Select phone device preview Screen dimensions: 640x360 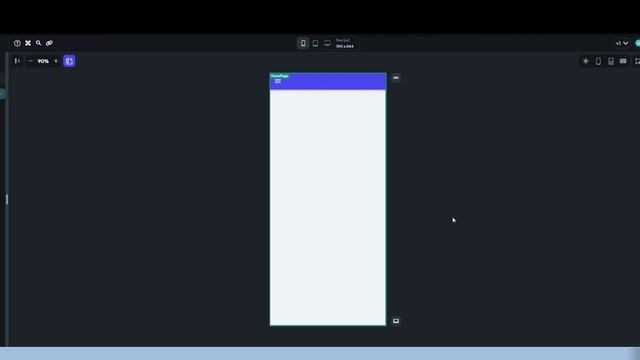[303, 43]
